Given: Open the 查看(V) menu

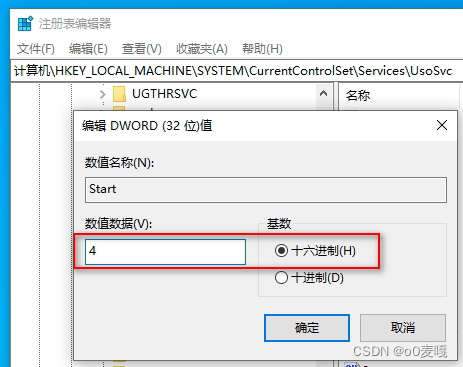Looking at the screenshot, I should tap(142, 49).
